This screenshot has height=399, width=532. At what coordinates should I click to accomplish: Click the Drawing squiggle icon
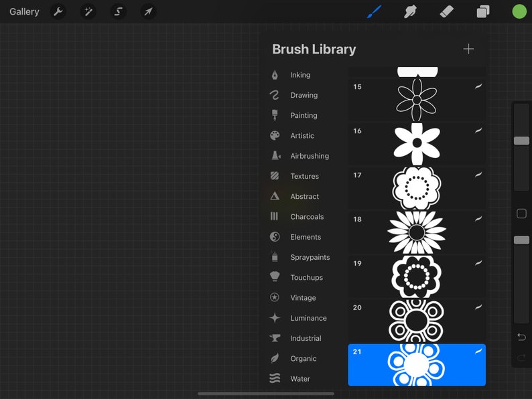pyautogui.click(x=275, y=95)
